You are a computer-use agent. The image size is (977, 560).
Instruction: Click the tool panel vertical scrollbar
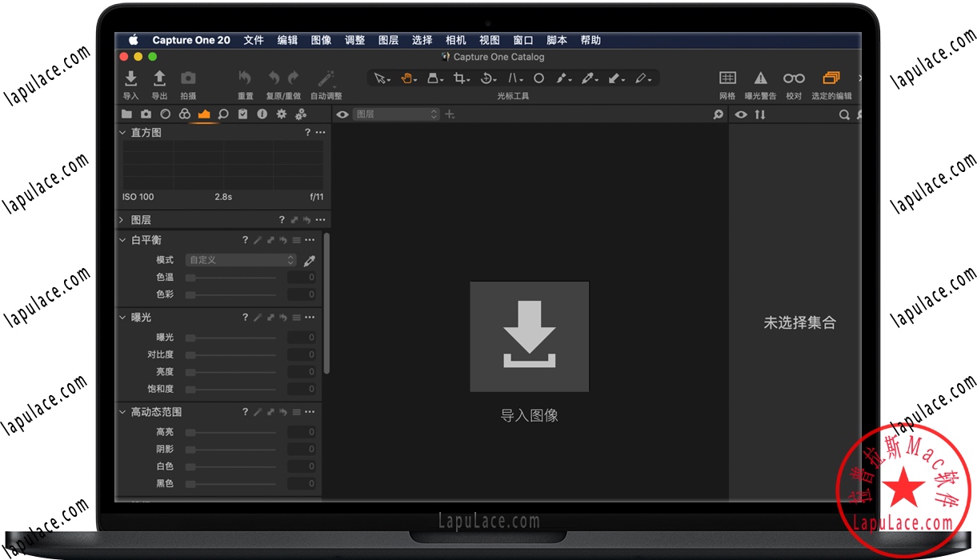(x=327, y=304)
